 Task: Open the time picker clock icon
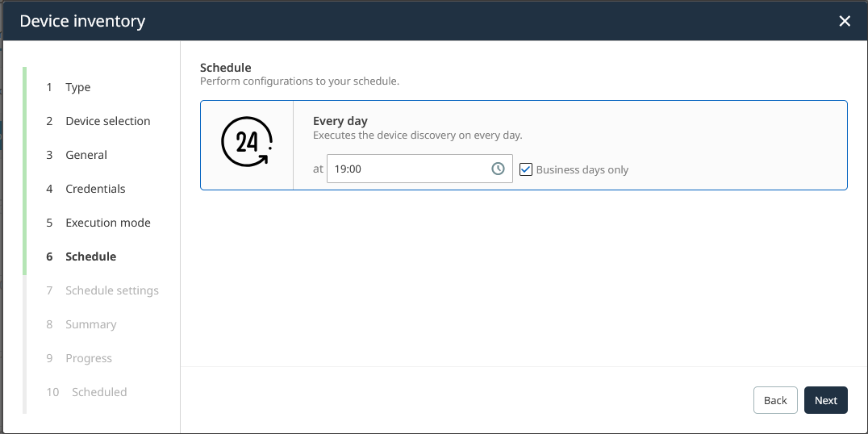(x=498, y=169)
